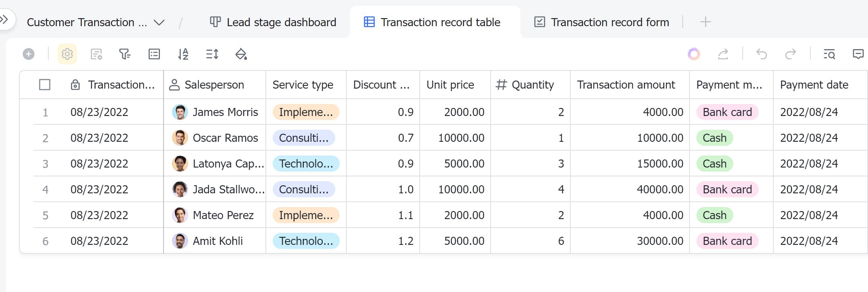The image size is (868, 292).
Task: Switch to Transaction record form tab
Action: (x=602, y=22)
